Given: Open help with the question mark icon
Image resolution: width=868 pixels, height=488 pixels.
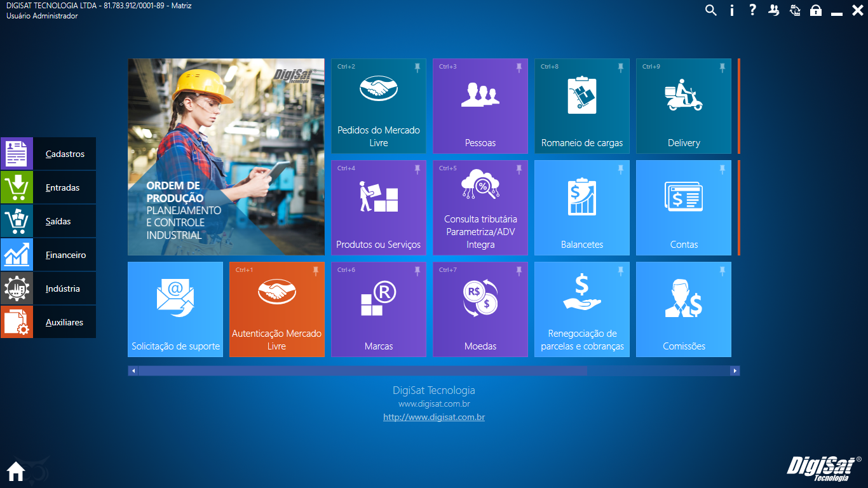Looking at the screenshot, I should pos(753,10).
